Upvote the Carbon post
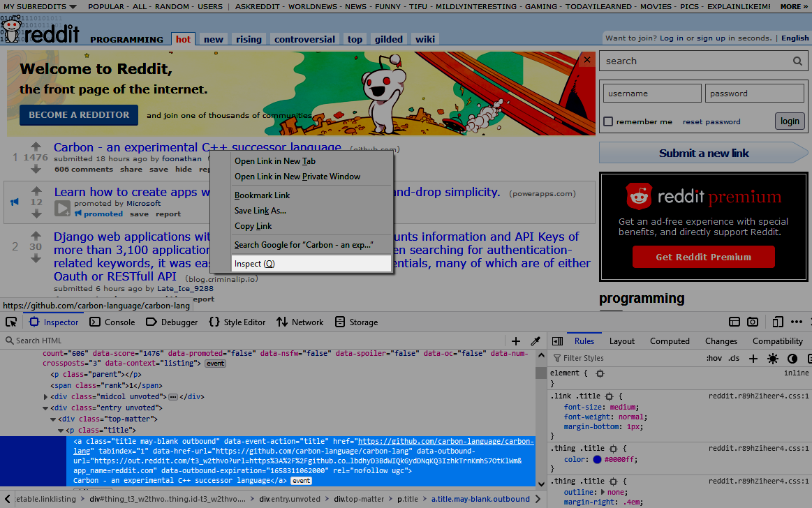The height and width of the screenshot is (508, 812). point(36,147)
